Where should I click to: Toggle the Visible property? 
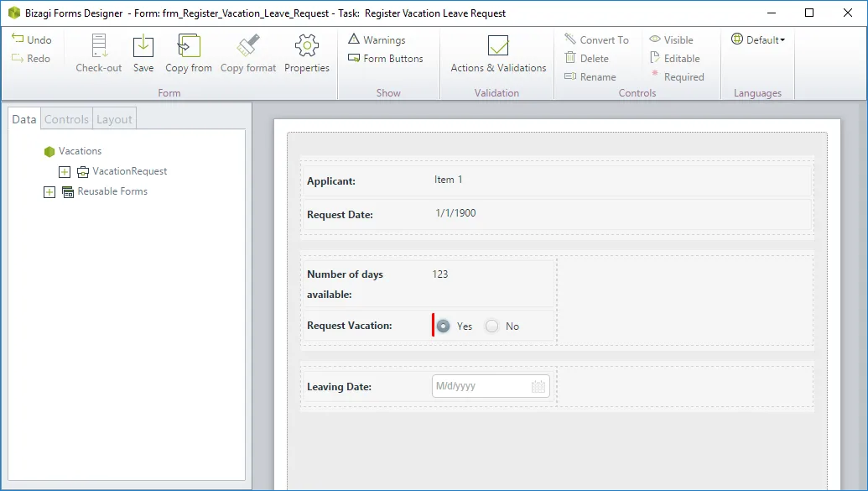click(x=672, y=39)
